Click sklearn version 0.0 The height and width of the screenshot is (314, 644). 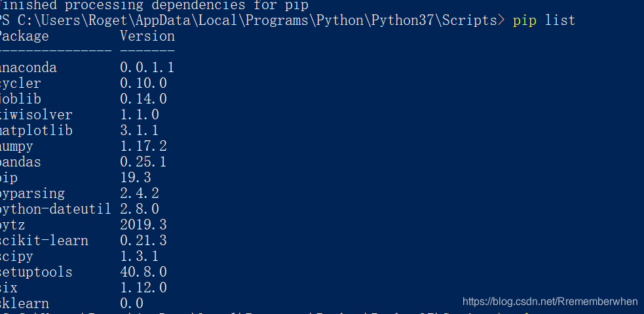click(x=132, y=304)
